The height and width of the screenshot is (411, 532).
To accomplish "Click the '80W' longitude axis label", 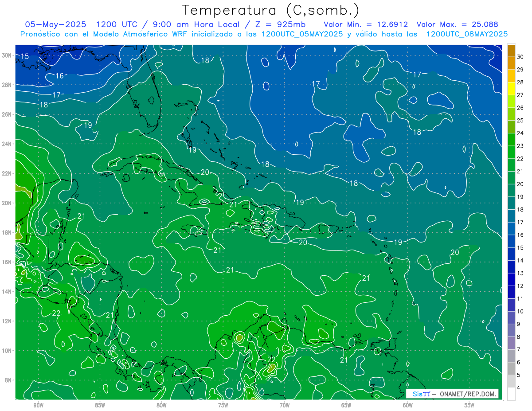I will 161,405.
